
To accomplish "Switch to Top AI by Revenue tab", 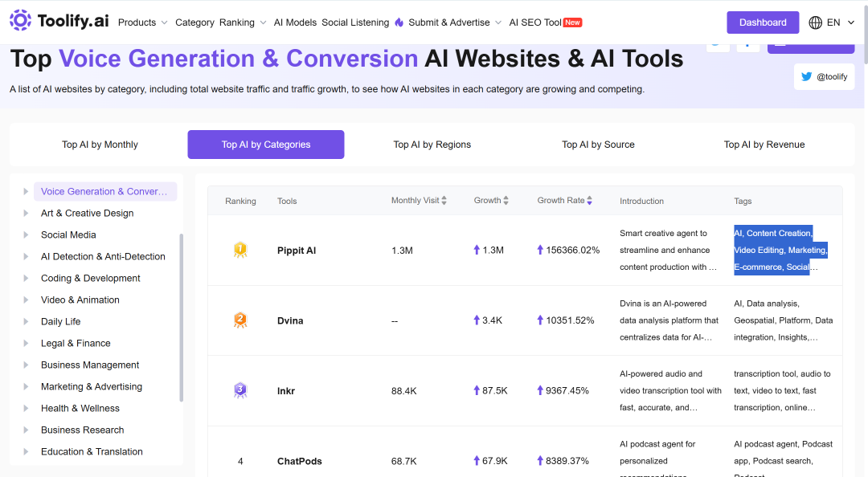I will pos(764,145).
